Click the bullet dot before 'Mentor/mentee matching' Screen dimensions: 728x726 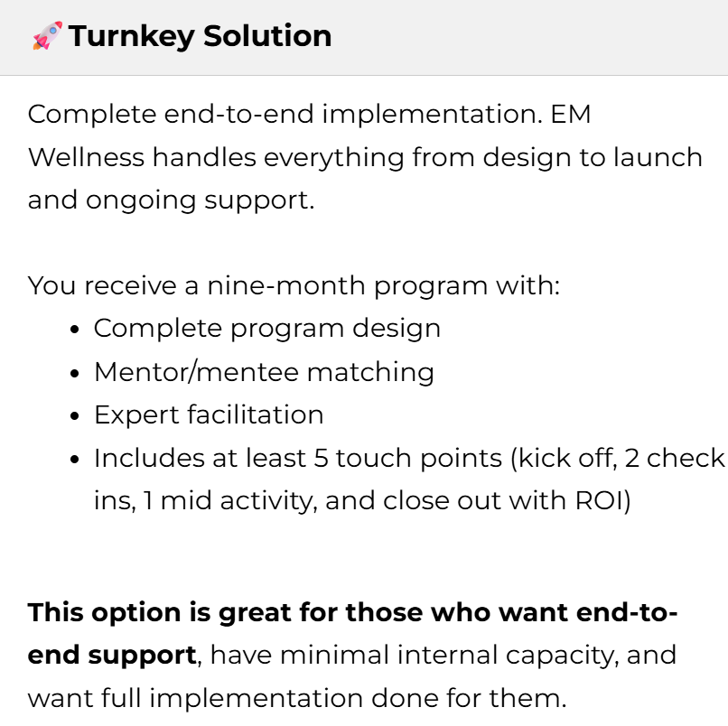pyautogui.click(x=75, y=373)
